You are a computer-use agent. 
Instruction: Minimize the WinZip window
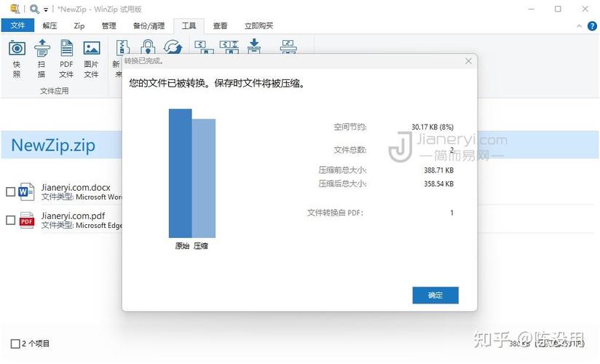point(531,9)
